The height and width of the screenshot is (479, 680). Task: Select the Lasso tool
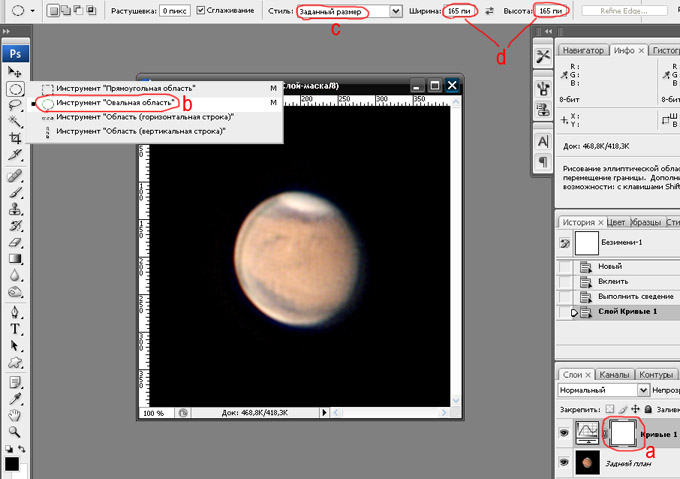tap(14, 105)
